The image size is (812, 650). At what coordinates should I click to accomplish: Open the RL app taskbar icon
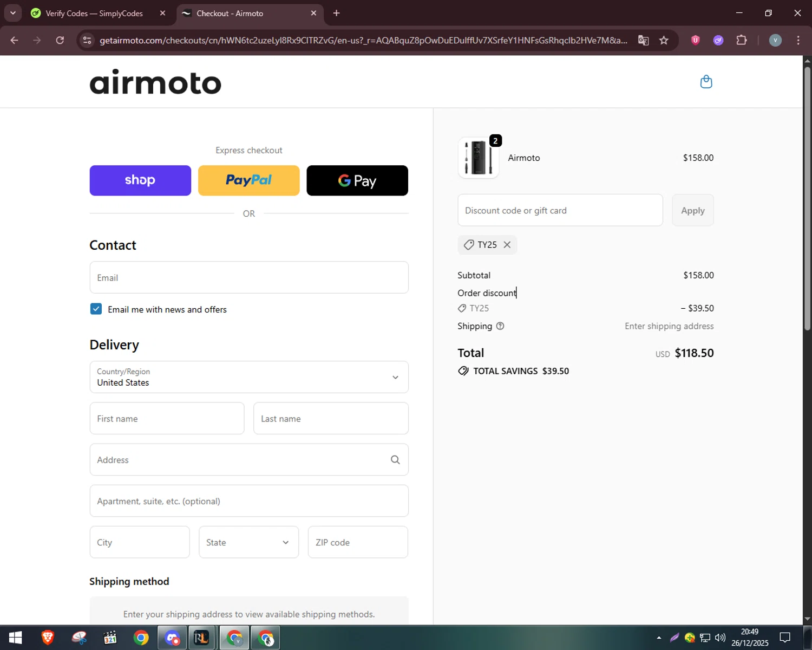tap(202, 638)
